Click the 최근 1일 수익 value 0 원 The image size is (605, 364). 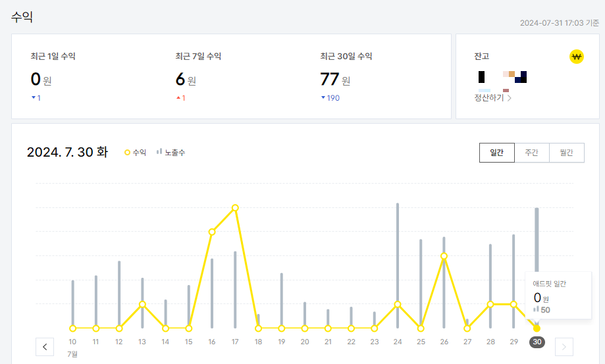pos(41,80)
